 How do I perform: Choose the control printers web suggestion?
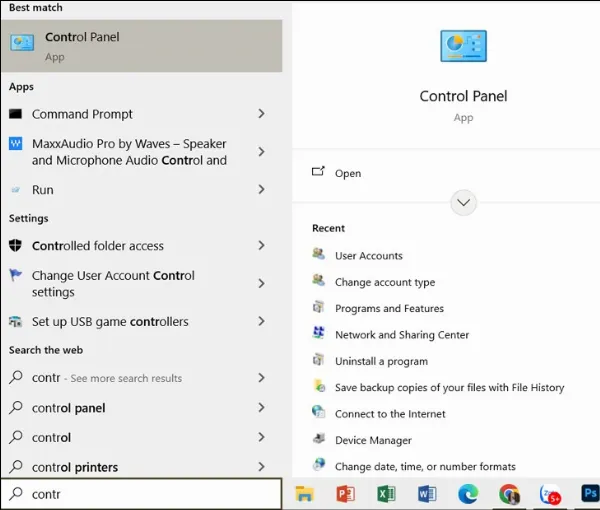click(75, 467)
